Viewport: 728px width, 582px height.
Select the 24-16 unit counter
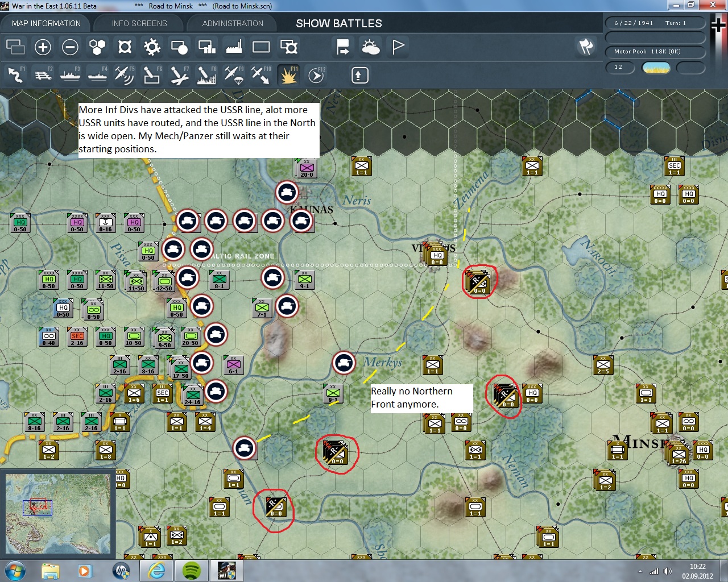[192, 395]
